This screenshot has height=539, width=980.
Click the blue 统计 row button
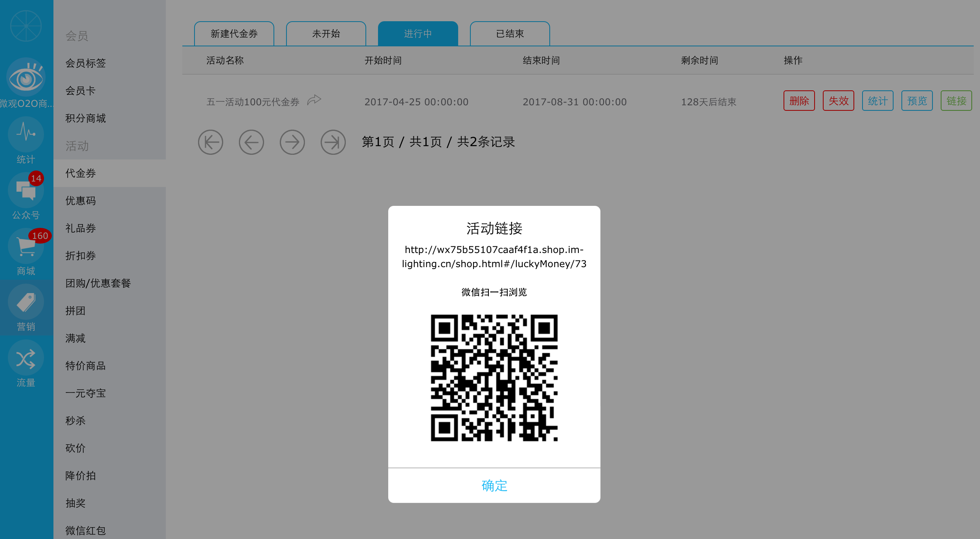[878, 101]
